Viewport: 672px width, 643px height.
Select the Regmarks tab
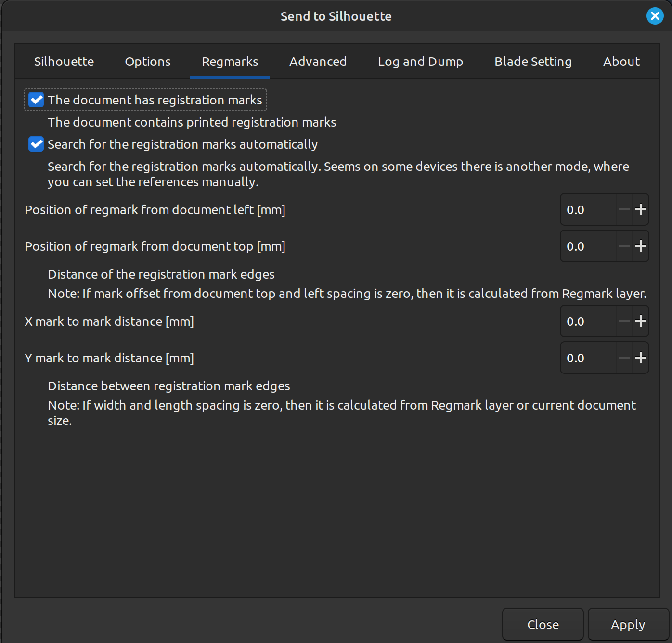[230, 62]
